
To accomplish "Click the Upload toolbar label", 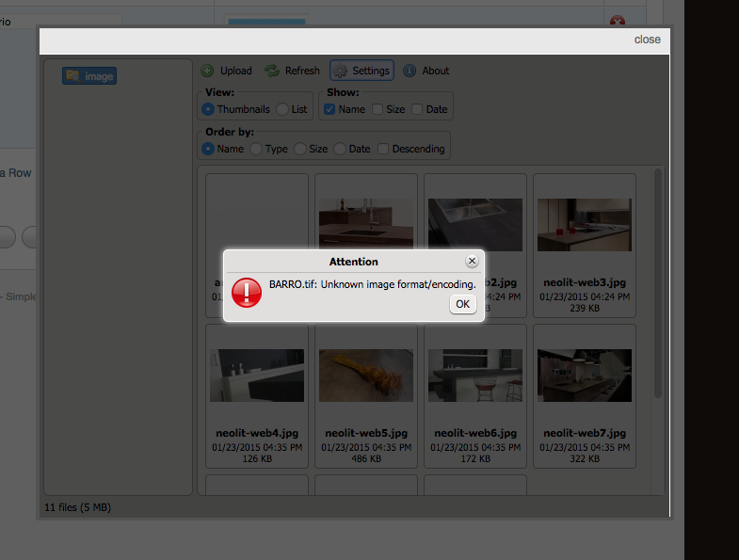I will click(236, 71).
